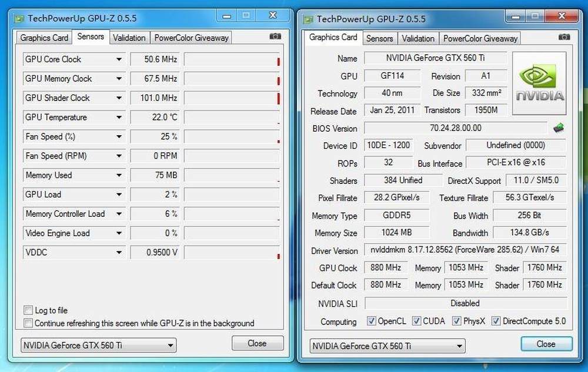Screen dimensions: 588x372
Task: Click the BIOS Version field 70.24.28.00.00
Action: (x=456, y=128)
